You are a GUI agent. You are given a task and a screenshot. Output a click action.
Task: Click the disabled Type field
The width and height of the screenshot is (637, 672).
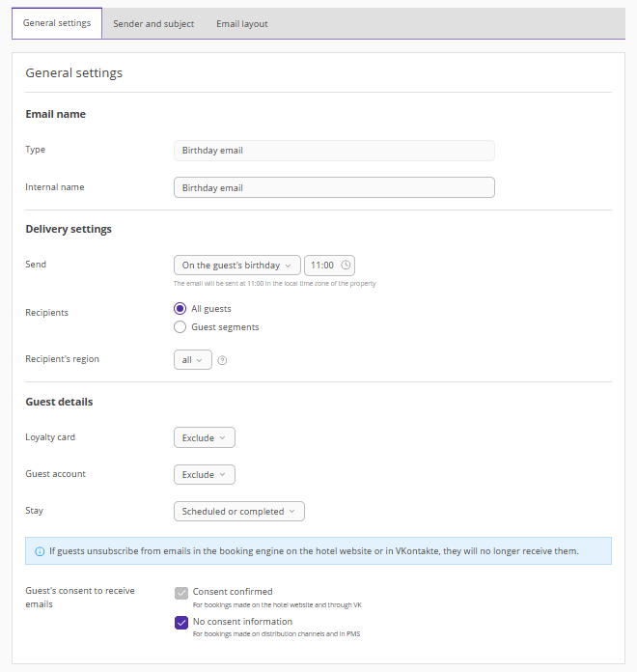[x=334, y=151]
